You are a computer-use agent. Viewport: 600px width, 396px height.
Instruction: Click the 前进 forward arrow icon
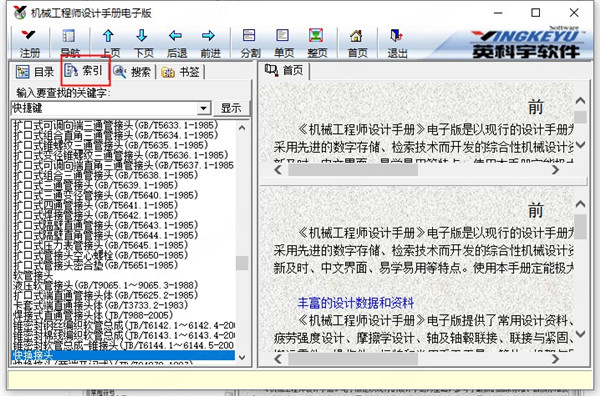(209, 43)
